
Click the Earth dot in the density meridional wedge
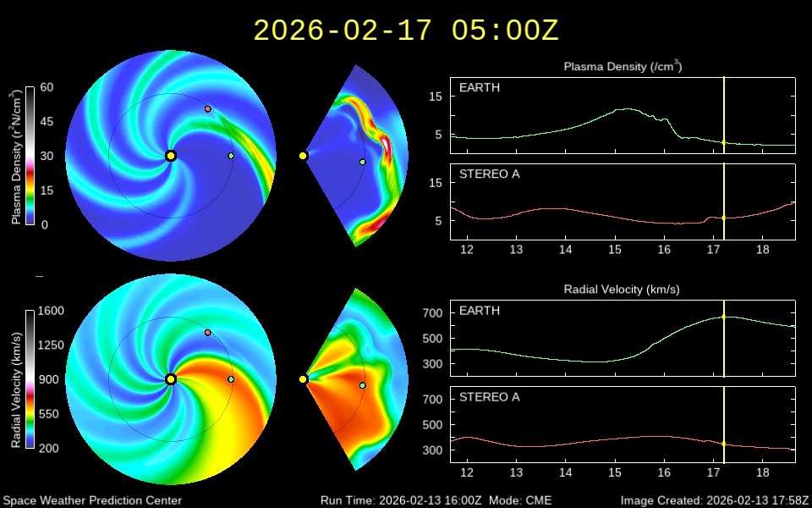pos(362,162)
